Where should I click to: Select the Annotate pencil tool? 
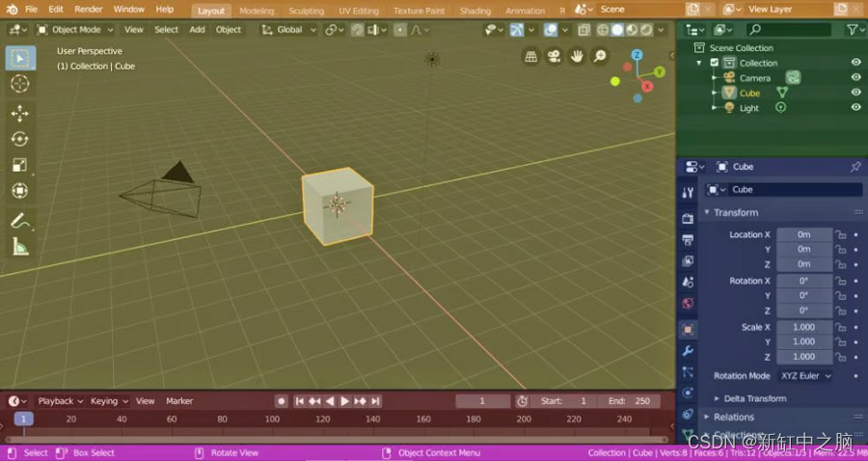click(x=20, y=221)
